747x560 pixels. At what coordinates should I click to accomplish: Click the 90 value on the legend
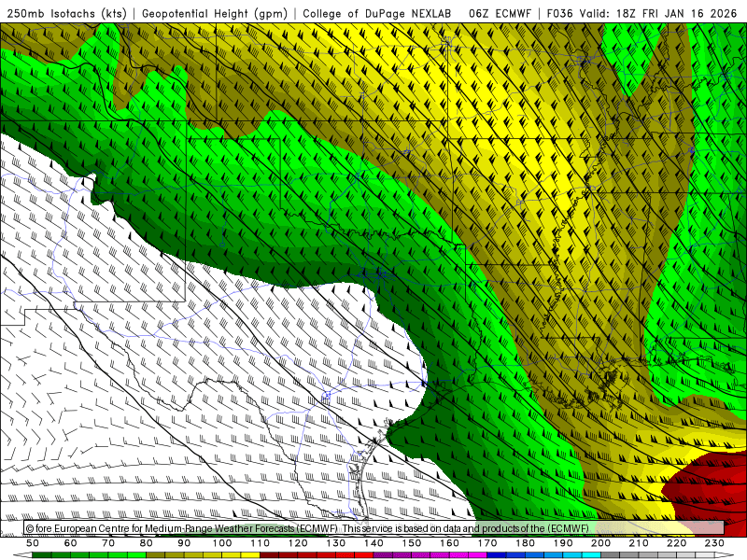184,543
